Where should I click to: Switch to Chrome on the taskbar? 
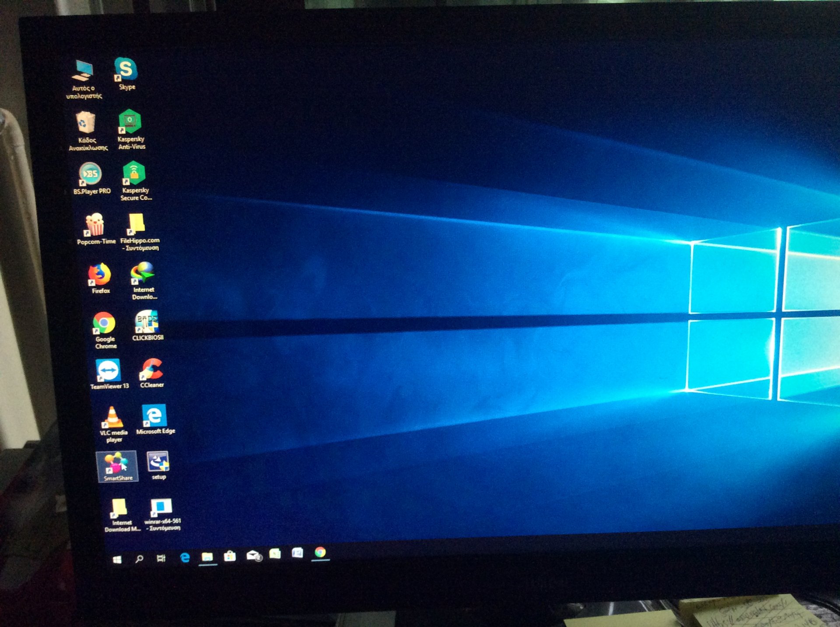(320, 552)
